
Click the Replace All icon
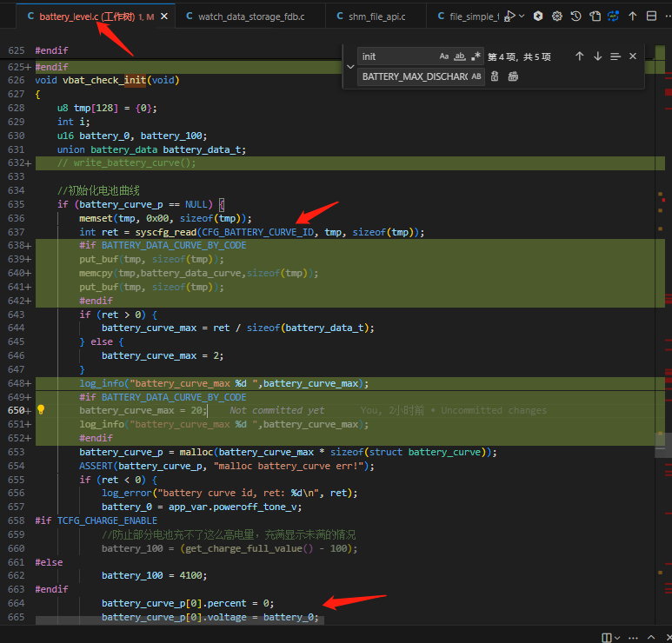[x=513, y=76]
